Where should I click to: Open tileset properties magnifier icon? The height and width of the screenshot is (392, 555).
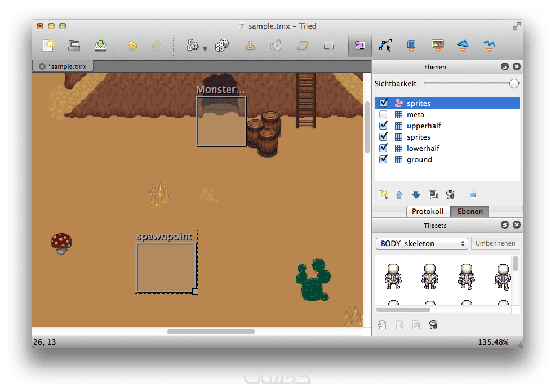coord(416,325)
